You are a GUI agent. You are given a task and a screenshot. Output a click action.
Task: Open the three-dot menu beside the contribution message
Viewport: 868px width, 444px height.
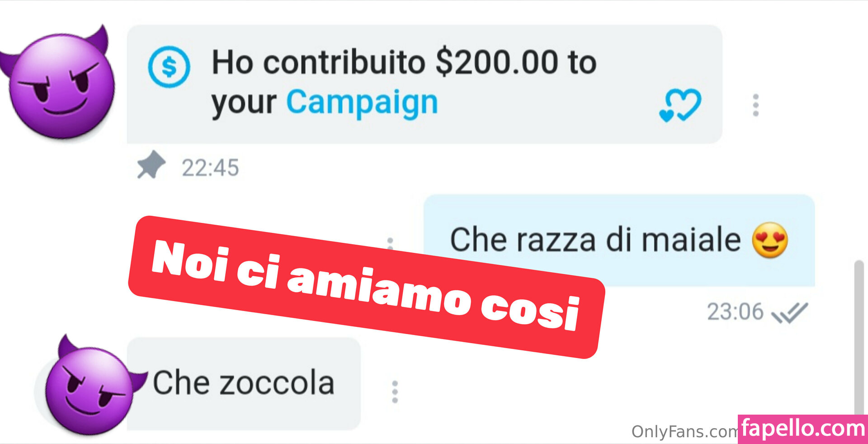(x=755, y=105)
